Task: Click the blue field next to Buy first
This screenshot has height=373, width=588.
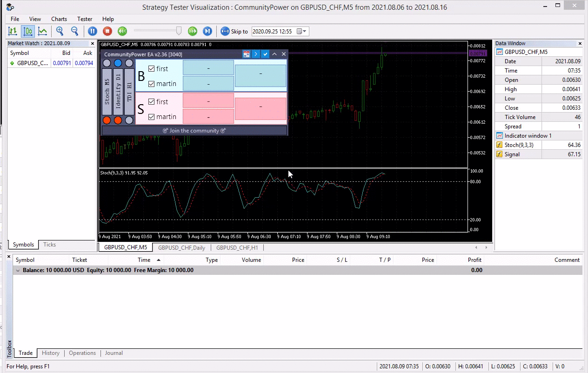Action: click(208, 68)
